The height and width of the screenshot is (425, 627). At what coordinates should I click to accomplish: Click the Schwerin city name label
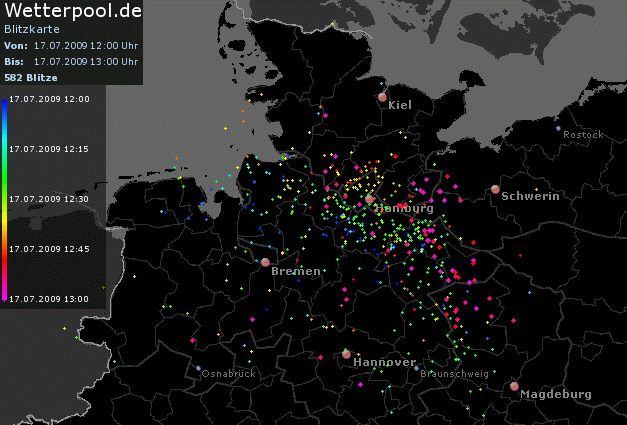(x=531, y=196)
